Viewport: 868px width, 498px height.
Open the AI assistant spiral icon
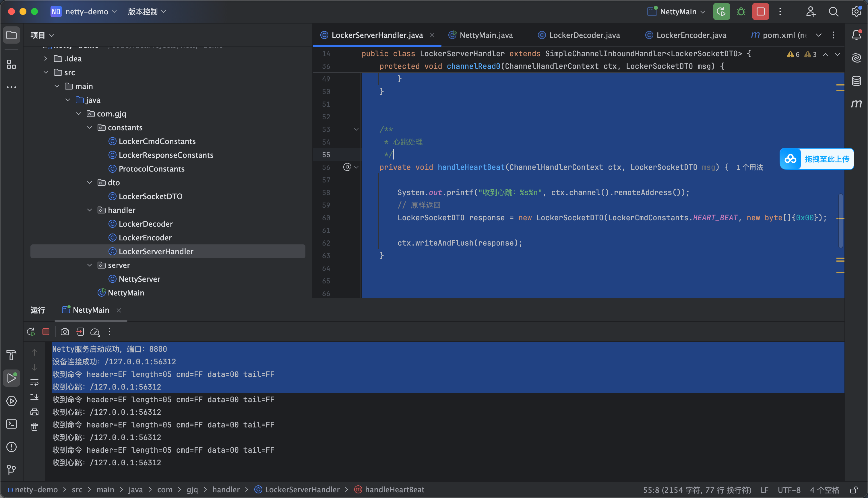click(x=856, y=58)
